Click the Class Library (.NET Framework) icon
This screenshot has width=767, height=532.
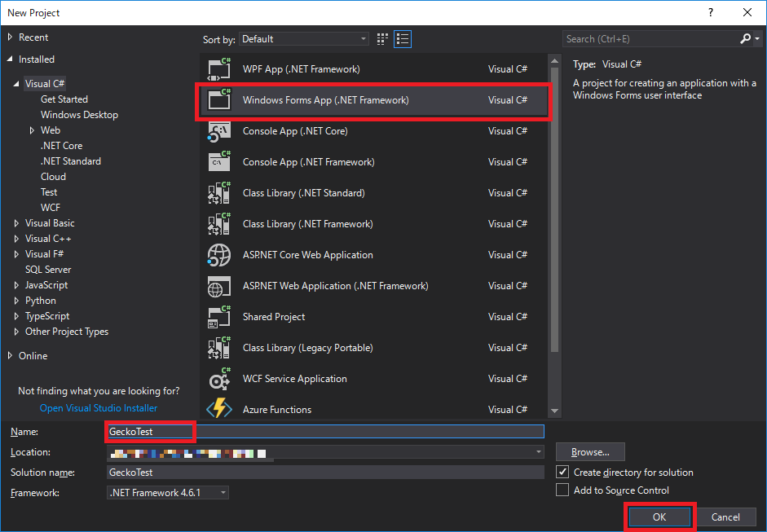pos(219,224)
